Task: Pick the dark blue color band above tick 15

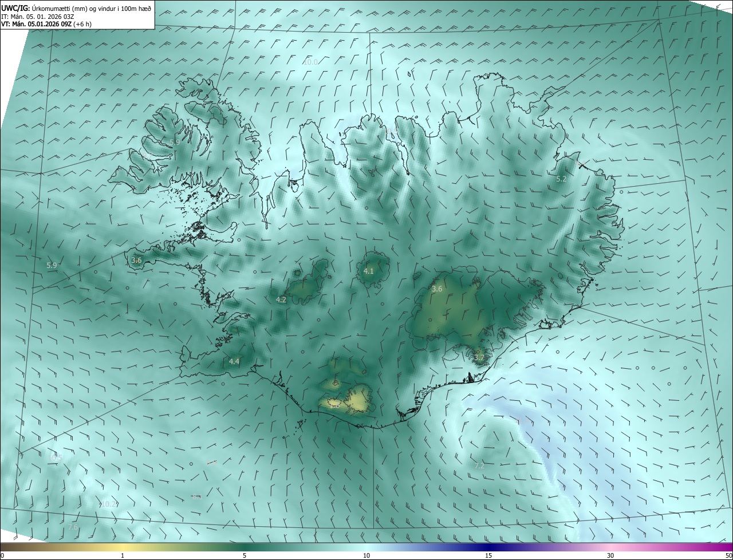Action: tap(488, 547)
